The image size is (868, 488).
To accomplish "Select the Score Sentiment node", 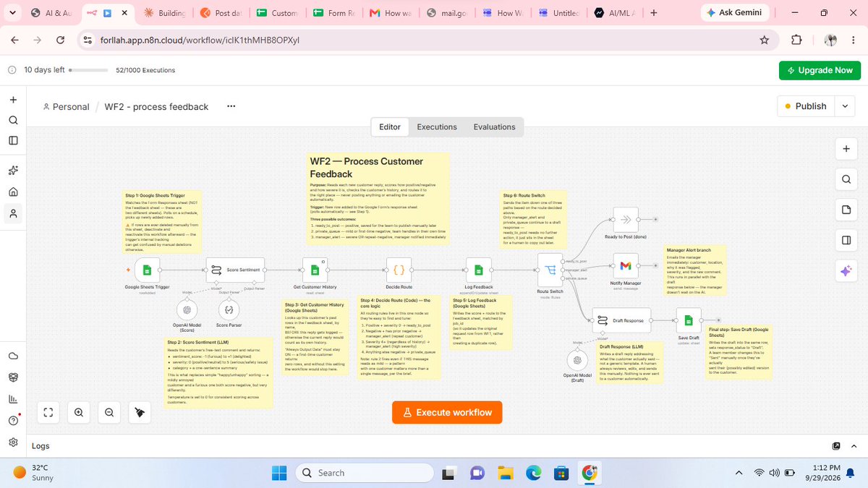I will [x=235, y=270].
